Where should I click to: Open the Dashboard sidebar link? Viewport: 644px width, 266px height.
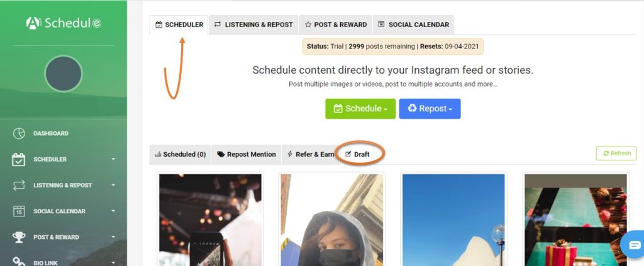point(51,133)
